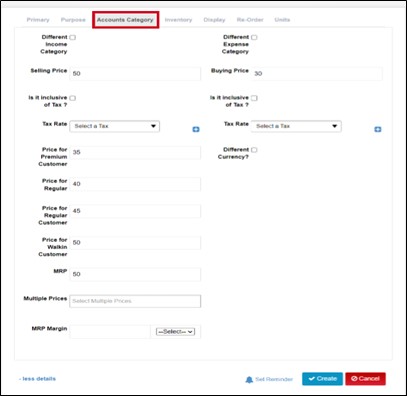The width and height of the screenshot is (407, 396).
Task: Add a new selling Tax Rate with the plus icon
Action: point(196,129)
